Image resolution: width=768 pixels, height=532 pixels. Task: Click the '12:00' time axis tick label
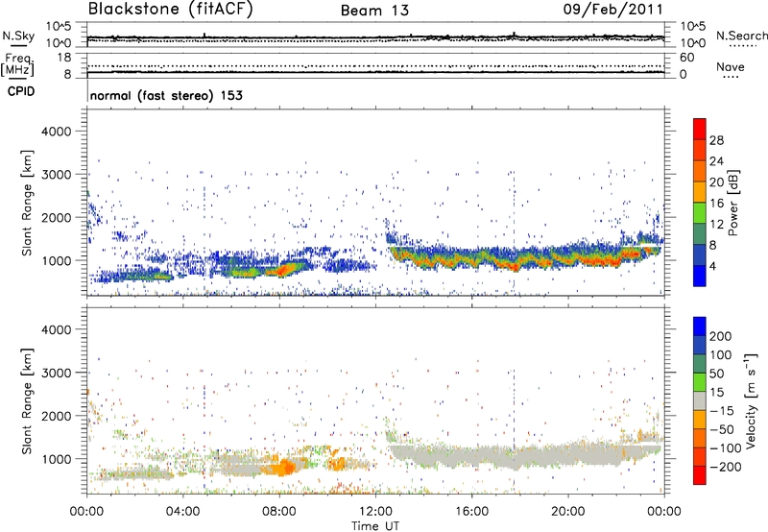pos(375,512)
